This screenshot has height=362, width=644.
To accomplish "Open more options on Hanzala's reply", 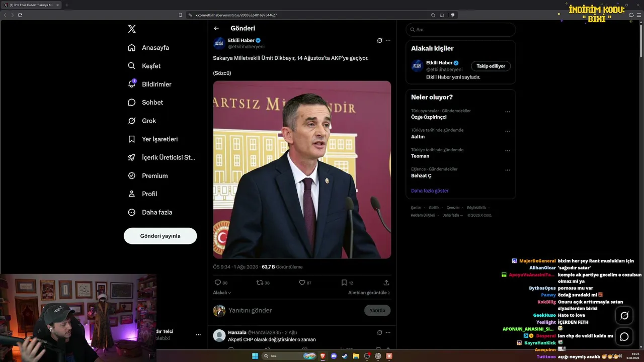I will 388,332.
